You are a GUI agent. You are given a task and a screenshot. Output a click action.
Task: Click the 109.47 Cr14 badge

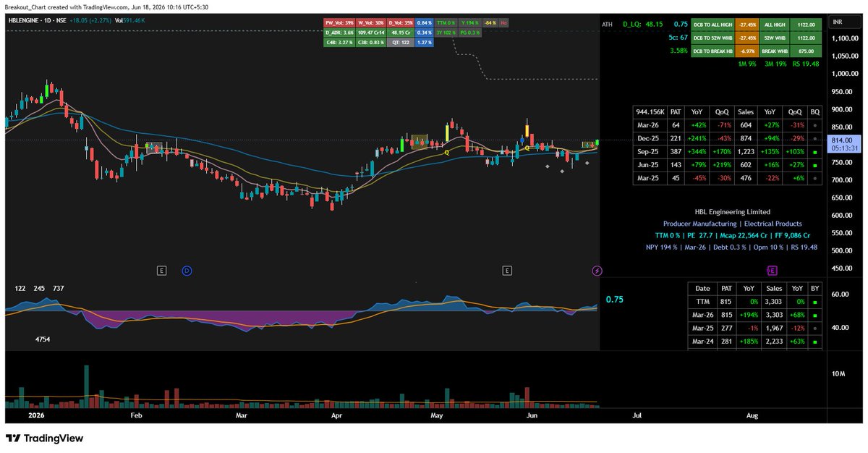370,33
